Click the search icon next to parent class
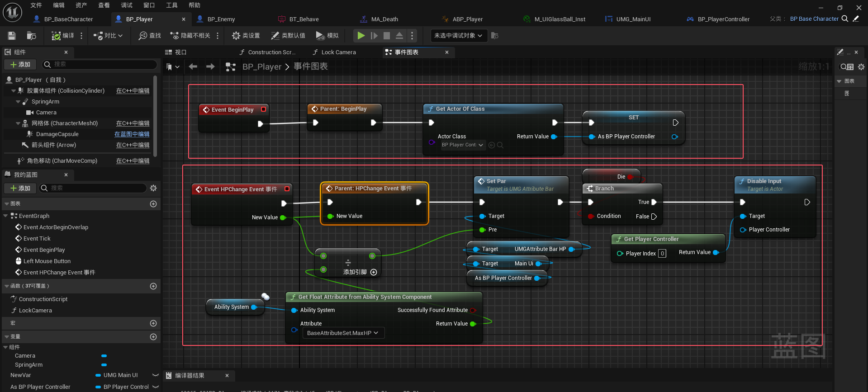The width and height of the screenshot is (868, 392). pyautogui.click(x=844, y=19)
